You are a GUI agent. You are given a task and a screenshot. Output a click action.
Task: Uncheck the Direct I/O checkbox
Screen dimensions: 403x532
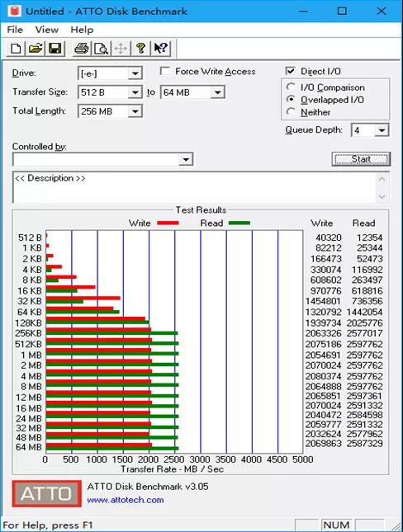(x=290, y=71)
